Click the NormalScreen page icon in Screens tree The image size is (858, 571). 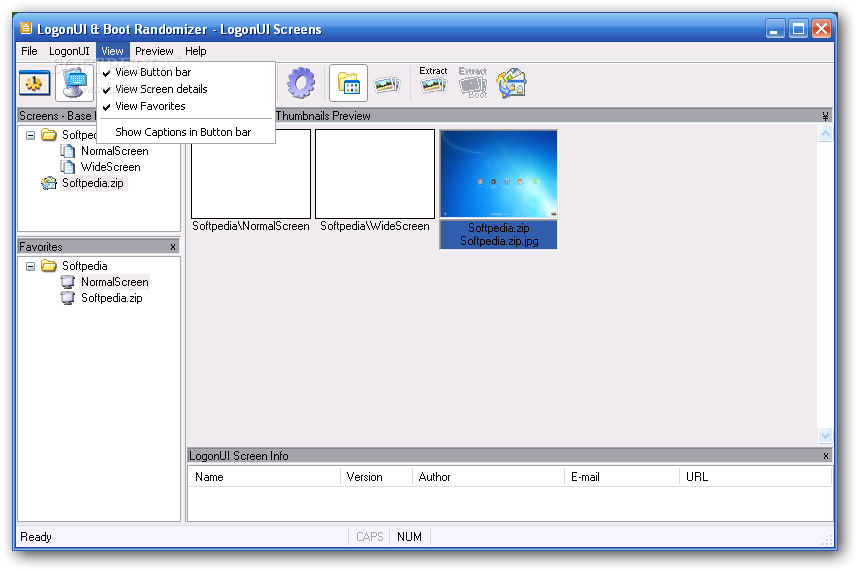coord(68,151)
